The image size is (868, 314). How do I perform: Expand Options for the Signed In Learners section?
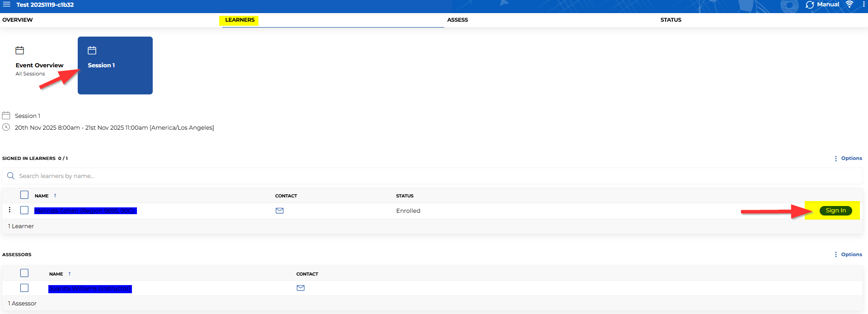pos(848,158)
